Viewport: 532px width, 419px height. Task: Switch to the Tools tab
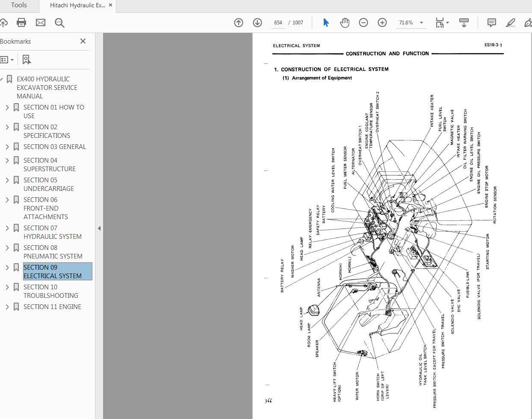(x=19, y=5)
